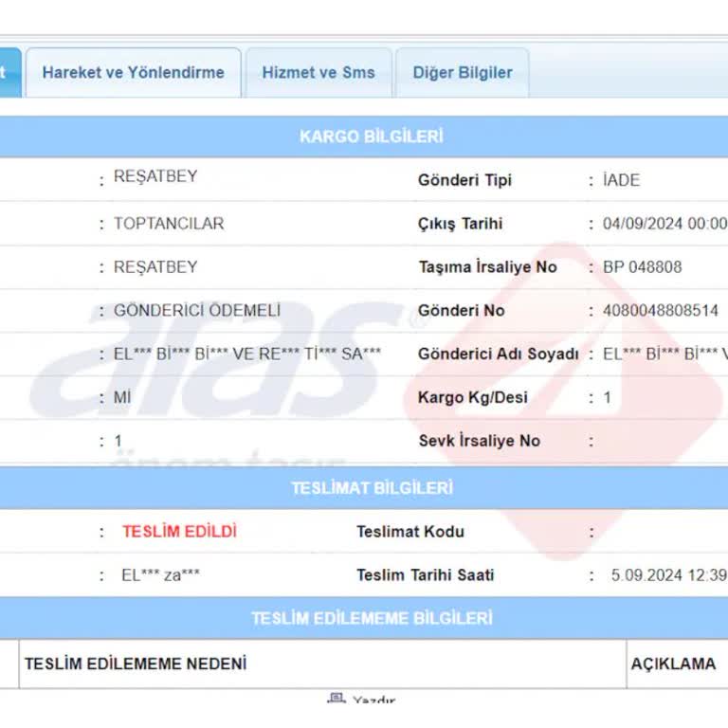Click the Kargo Kg/Desi label
The width and height of the screenshot is (728, 728).
click(x=473, y=398)
